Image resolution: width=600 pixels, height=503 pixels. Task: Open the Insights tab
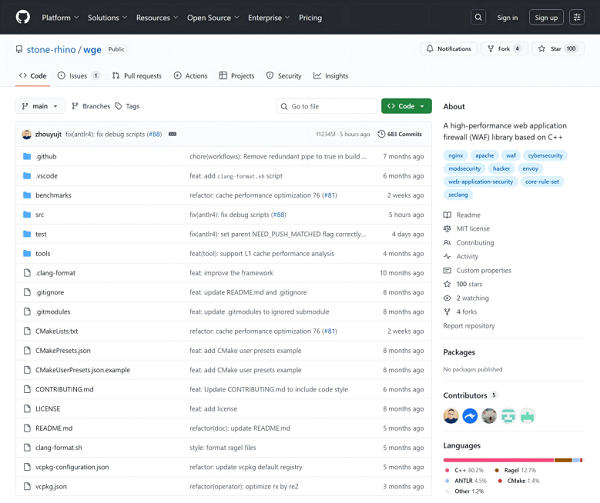pos(331,76)
